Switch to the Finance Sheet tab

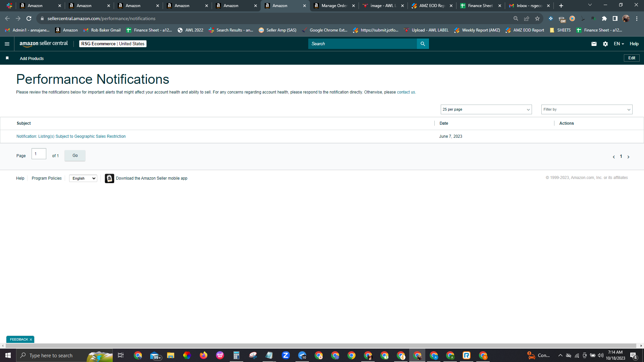481,6
